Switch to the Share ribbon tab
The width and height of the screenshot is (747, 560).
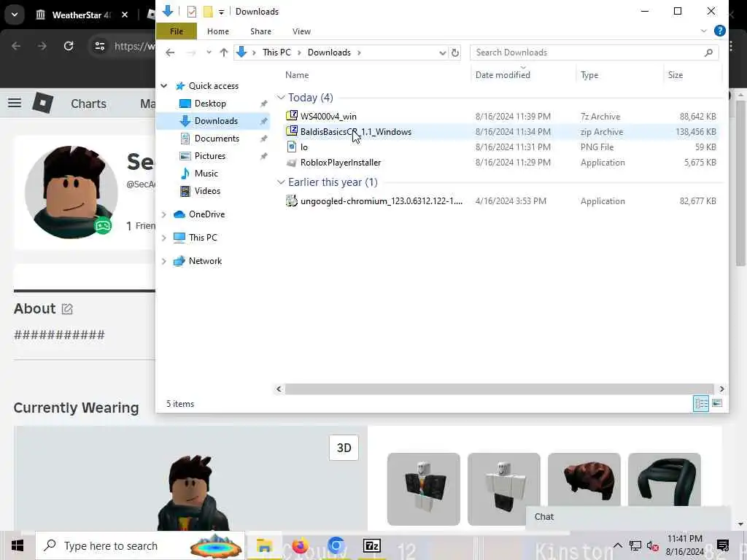click(260, 31)
